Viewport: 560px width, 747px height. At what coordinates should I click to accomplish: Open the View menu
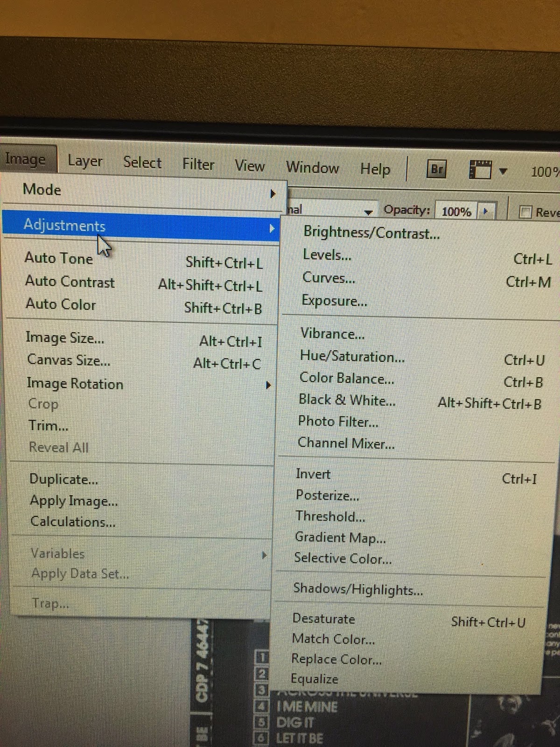pos(250,166)
